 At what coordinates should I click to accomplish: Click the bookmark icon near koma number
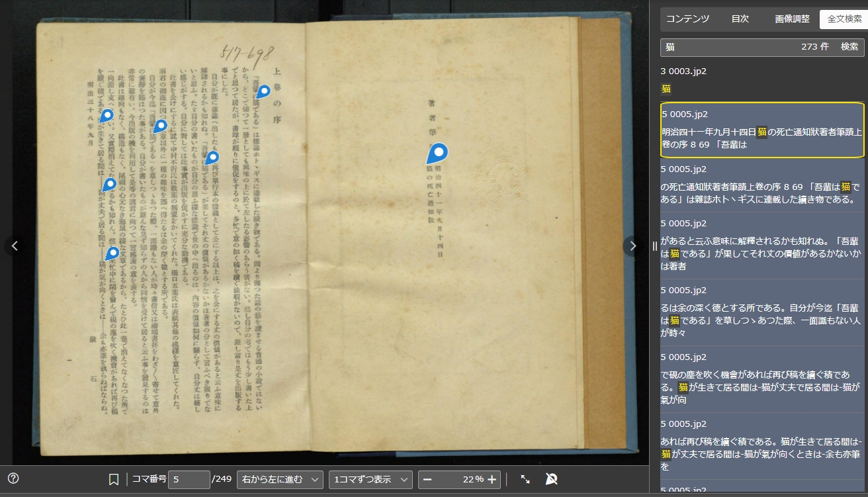point(114,479)
